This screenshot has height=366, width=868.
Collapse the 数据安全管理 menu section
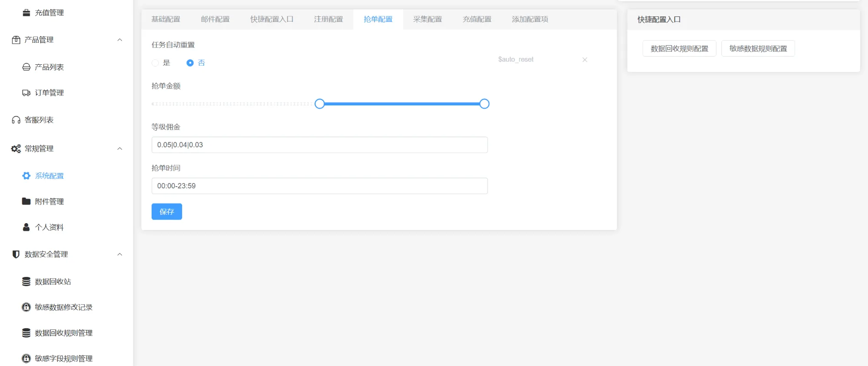[120, 254]
